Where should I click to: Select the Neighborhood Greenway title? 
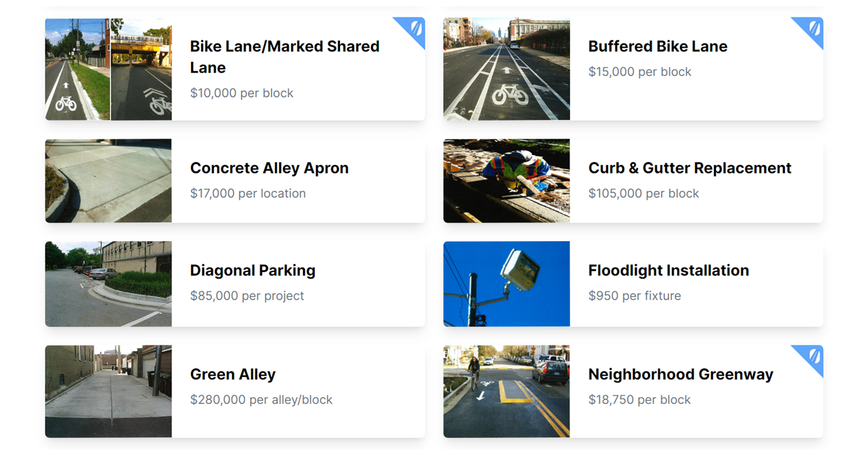(680, 374)
